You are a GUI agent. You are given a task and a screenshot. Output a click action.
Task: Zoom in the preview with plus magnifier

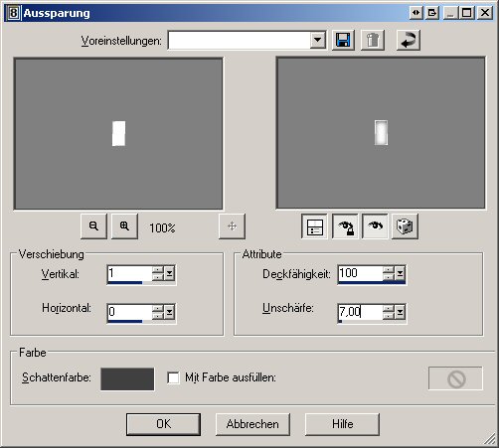tap(124, 226)
